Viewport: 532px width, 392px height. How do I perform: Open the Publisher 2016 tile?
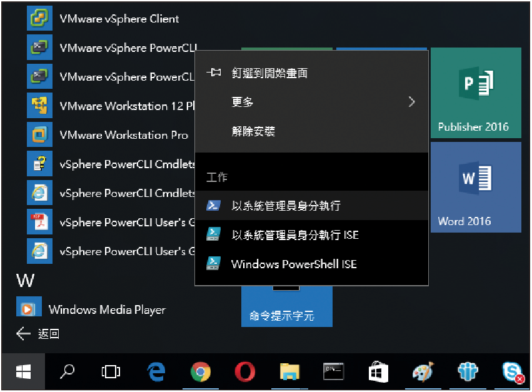click(x=476, y=93)
